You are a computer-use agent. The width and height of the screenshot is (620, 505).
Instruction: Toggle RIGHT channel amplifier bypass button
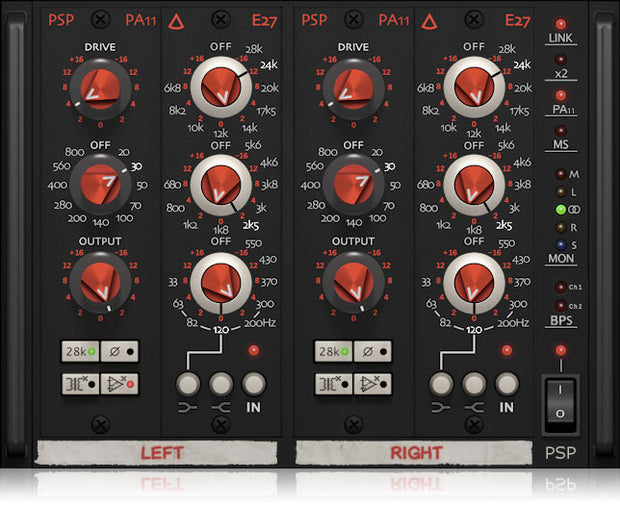click(x=373, y=384)
